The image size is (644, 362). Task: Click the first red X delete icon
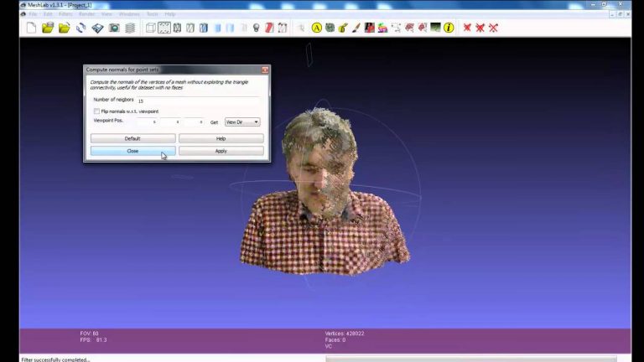pos(467,28)
